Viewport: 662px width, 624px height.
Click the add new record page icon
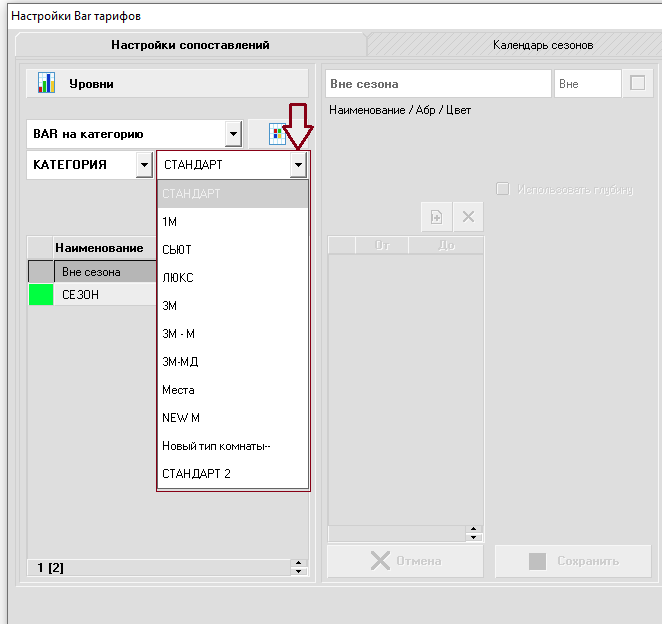(437, 217)
